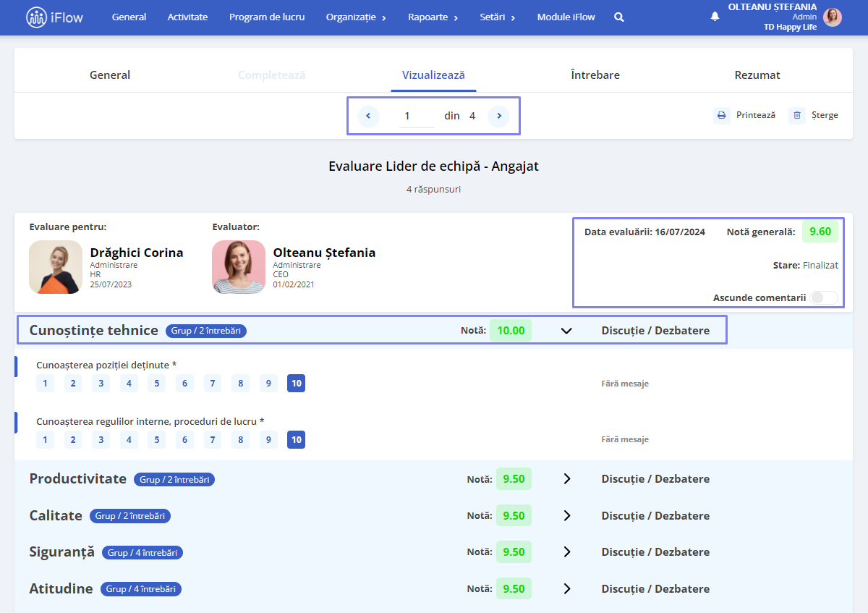
Task: Open the Program de lucru page
Action: tap(267, 17)
